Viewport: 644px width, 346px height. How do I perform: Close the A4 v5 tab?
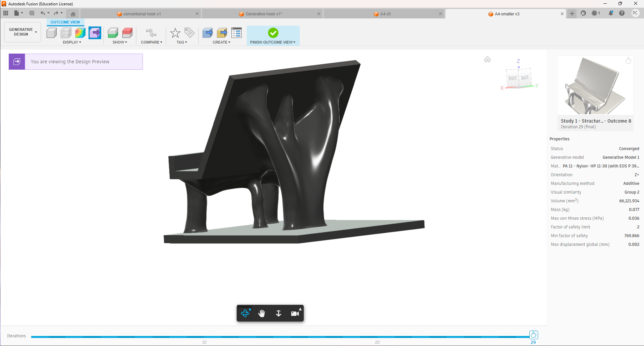pyautogui.click(x=441, y=14)
